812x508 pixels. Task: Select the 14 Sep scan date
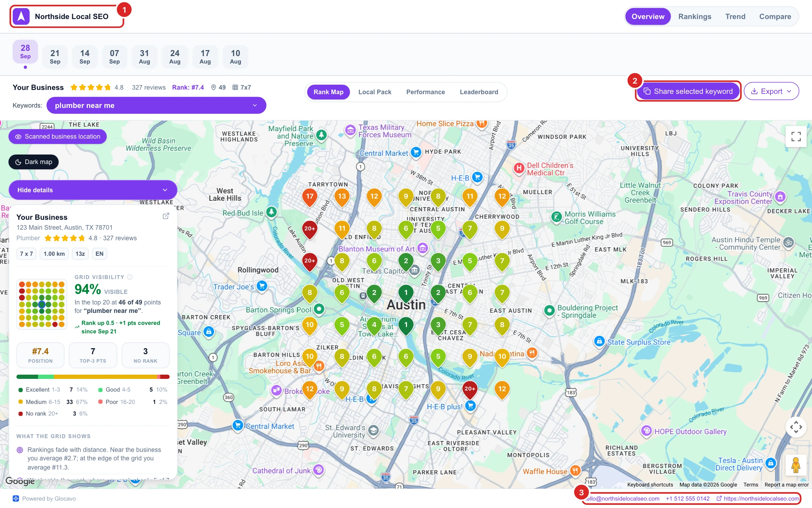coord(85,57)
